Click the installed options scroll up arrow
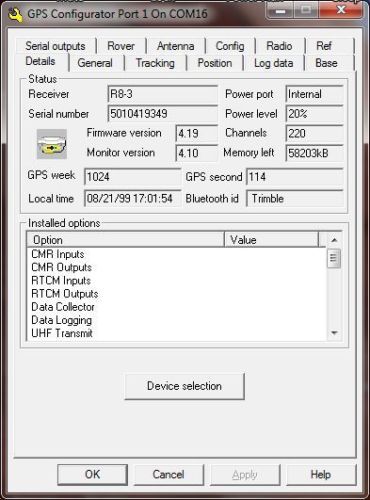The image size is (370, 500). (334, 240)
